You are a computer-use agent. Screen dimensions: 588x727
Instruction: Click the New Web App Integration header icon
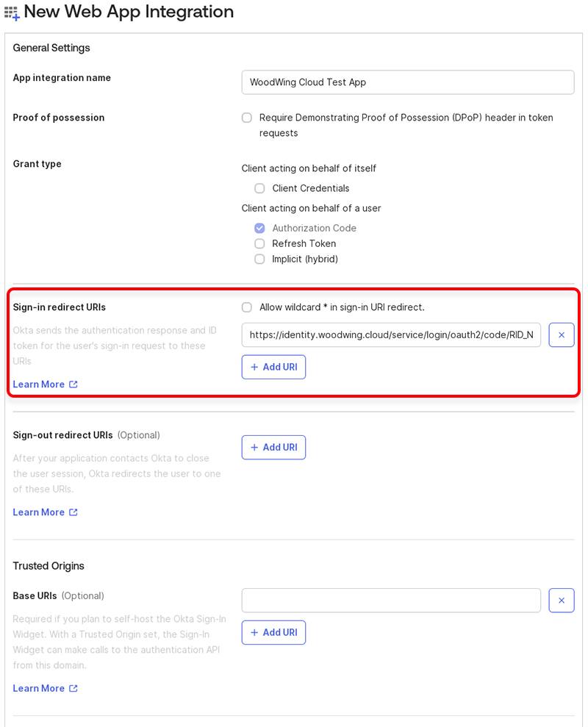(x=12, y=12)
